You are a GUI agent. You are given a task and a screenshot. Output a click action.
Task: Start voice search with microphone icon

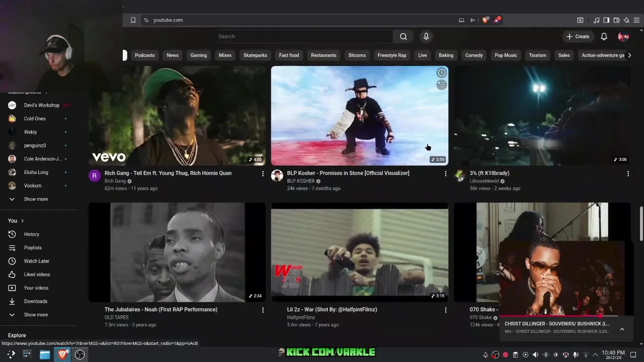(x=426, y=36)
